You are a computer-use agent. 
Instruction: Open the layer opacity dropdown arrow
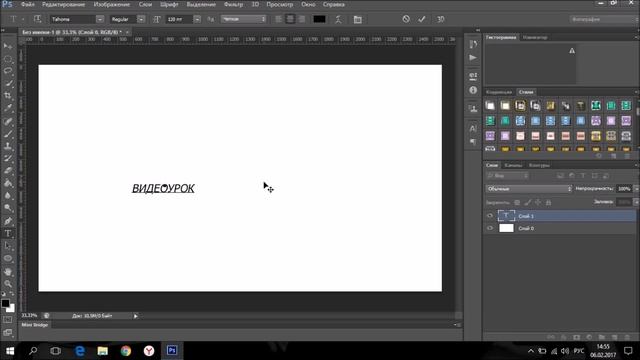tap(636, 189)
